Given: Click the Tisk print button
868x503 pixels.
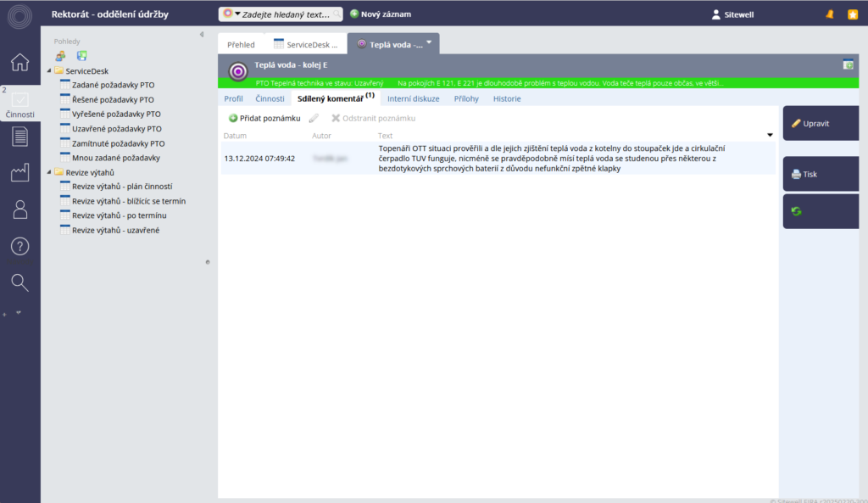Looking at the screenshot, I should 821,174.
